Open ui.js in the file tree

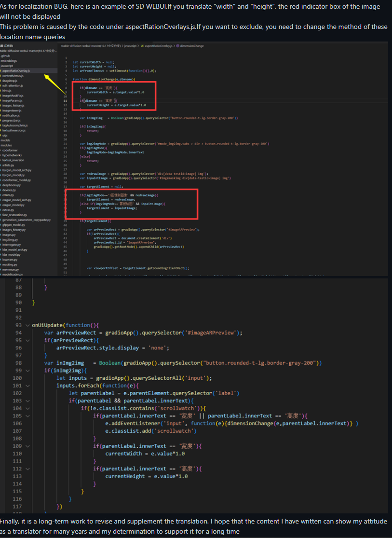pos(5,136)
